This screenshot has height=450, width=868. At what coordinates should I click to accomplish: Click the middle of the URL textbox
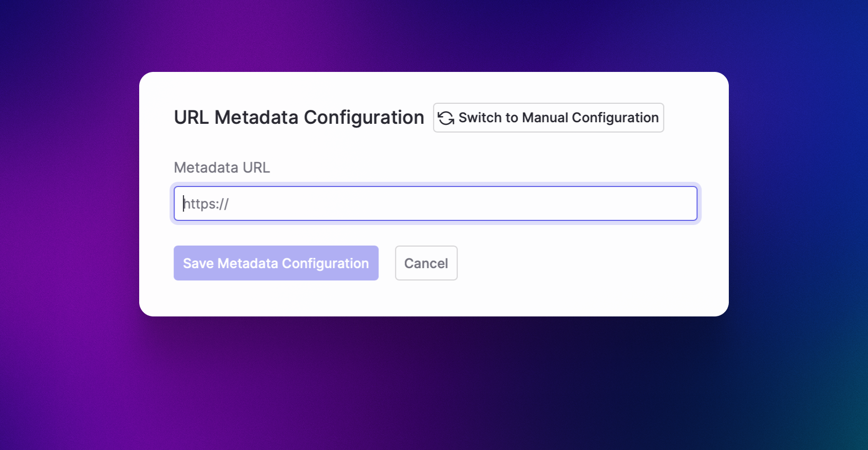(435, 204)
